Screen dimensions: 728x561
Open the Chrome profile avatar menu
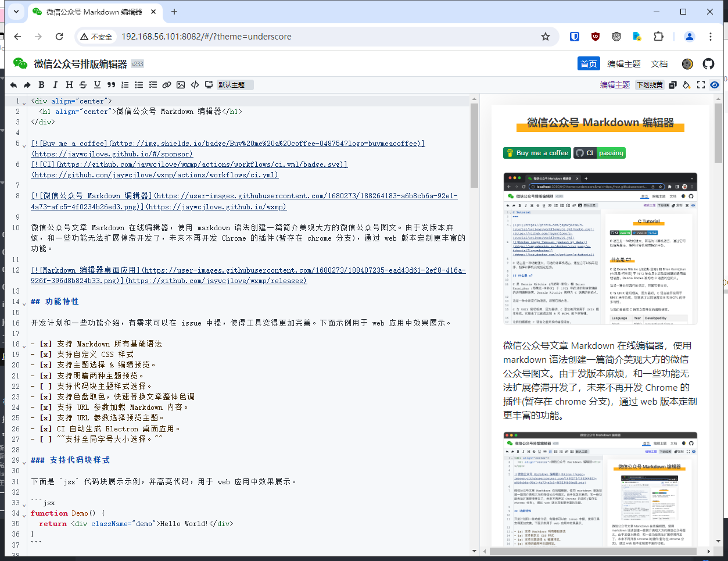coord(690,37)
